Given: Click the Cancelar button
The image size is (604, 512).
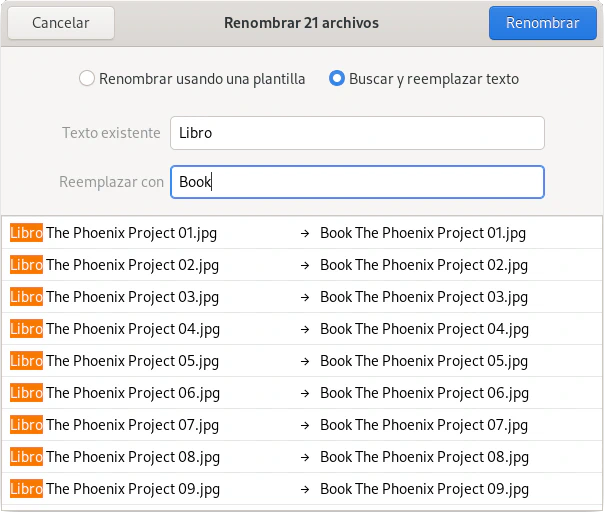Looking at the screenshot, I should [x=60, y=23].
